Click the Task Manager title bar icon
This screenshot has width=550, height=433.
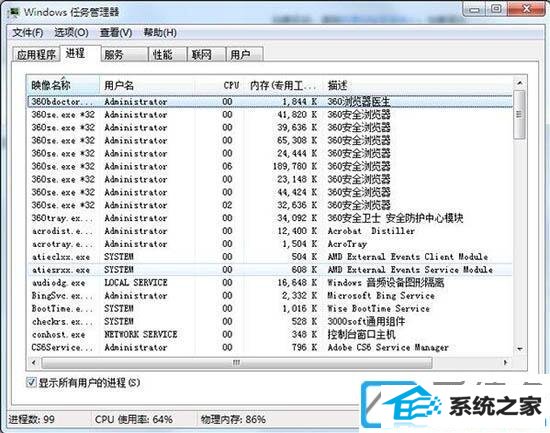(14, 13)
